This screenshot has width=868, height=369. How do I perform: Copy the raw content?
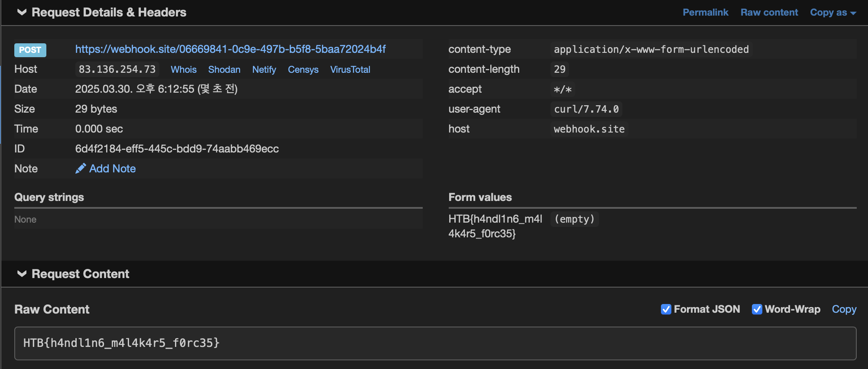pyautogui.click(x=844, y=309)
